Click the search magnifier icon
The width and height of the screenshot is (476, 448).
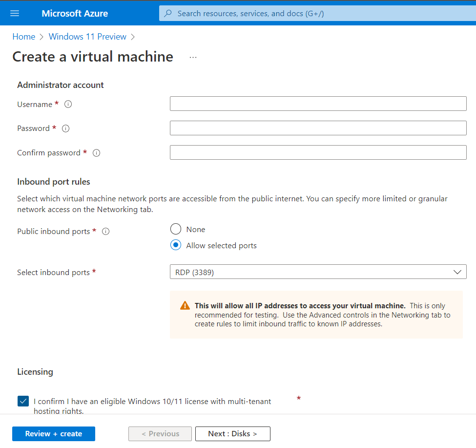pyautogui.click(x=167, y=13)
